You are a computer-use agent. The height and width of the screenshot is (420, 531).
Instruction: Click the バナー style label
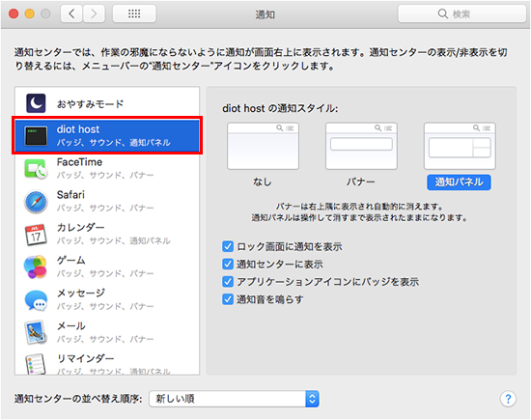[361, 182]
